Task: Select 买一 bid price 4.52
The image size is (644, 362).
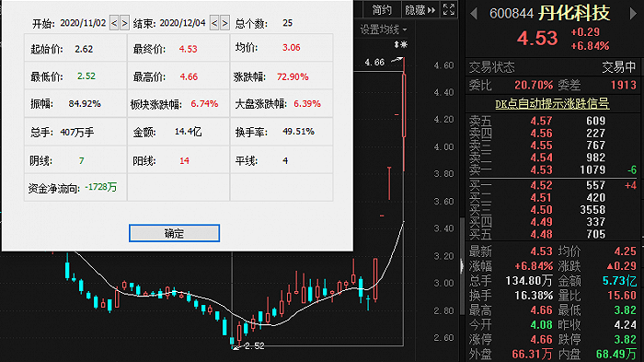Action: [541, 185]
